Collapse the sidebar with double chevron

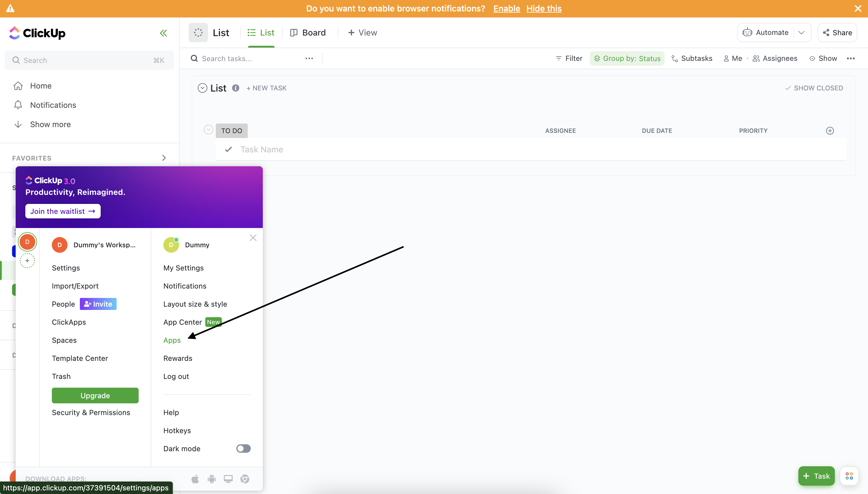tap(163, 33)
